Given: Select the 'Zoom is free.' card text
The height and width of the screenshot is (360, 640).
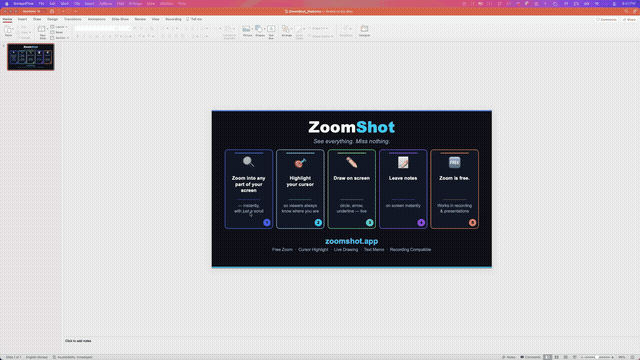Looking at the screenshot, I should 454,178.
